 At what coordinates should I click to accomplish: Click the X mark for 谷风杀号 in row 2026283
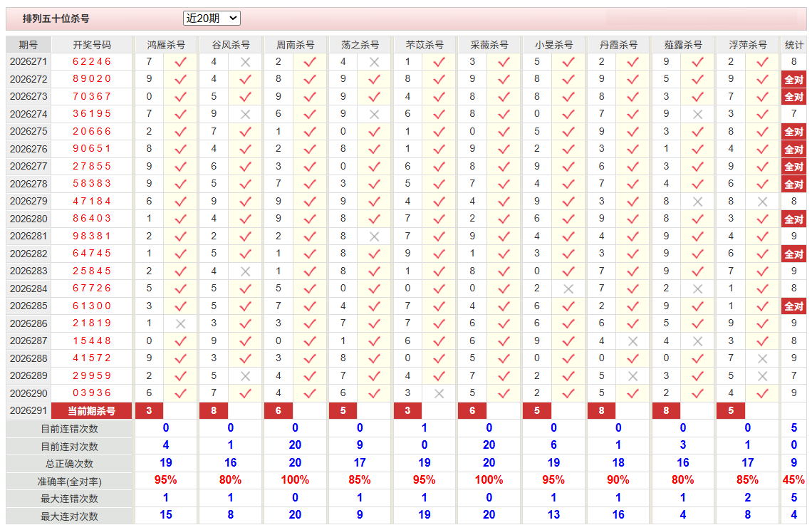point(246,271)
